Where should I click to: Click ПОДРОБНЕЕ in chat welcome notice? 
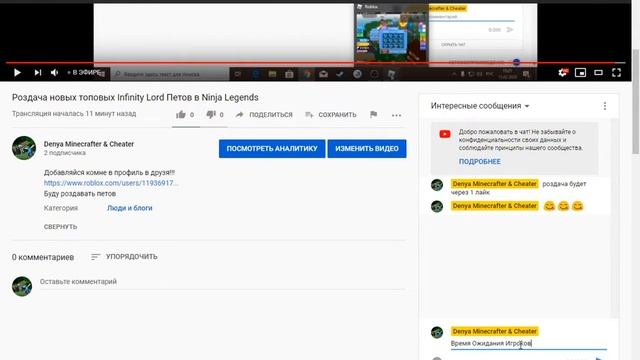point(480,162)
